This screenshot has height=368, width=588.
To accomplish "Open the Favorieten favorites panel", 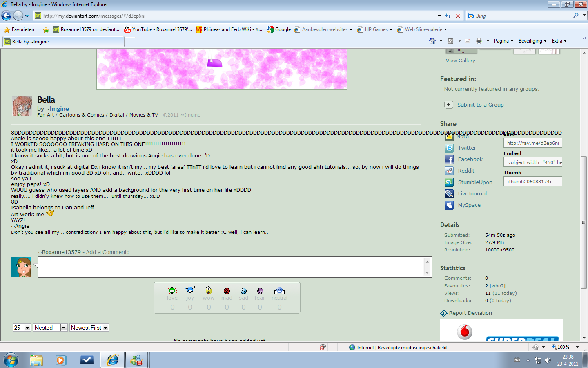I will pyautogui.click(x=19, y=29).
